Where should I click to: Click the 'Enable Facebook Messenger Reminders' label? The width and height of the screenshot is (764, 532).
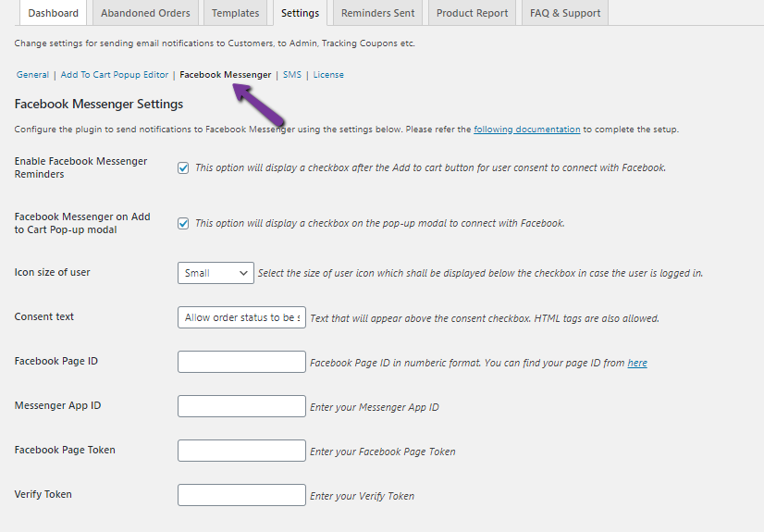coord(80,167)
